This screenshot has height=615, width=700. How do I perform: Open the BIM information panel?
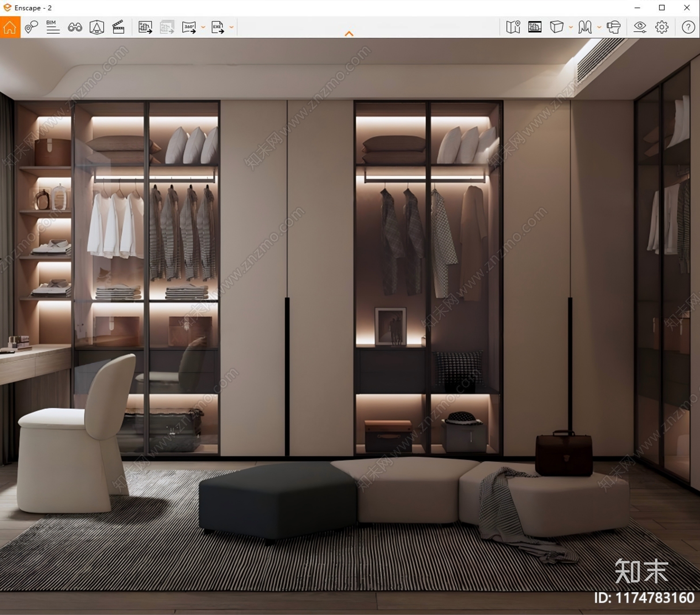point(53,27)
